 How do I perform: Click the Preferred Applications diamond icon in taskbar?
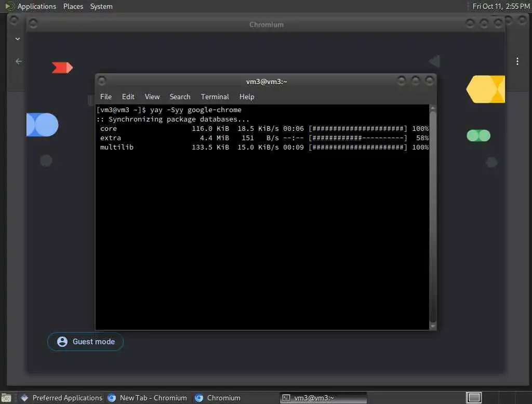[x=24, y=398]
